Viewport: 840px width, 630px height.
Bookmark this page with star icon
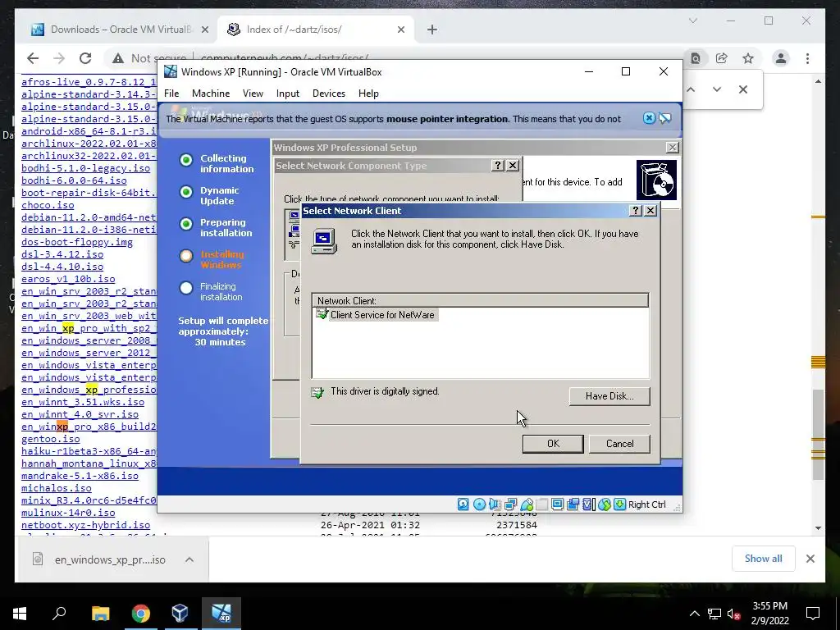point(748,58)
